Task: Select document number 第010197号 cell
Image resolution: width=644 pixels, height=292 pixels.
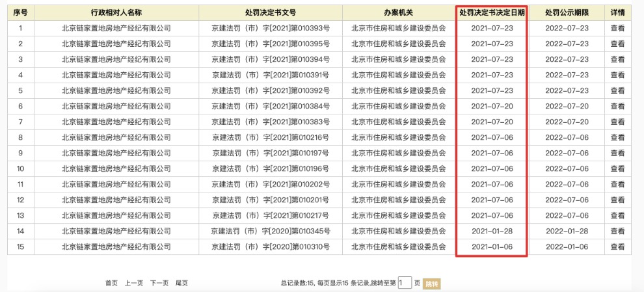Action: [271, 153]
